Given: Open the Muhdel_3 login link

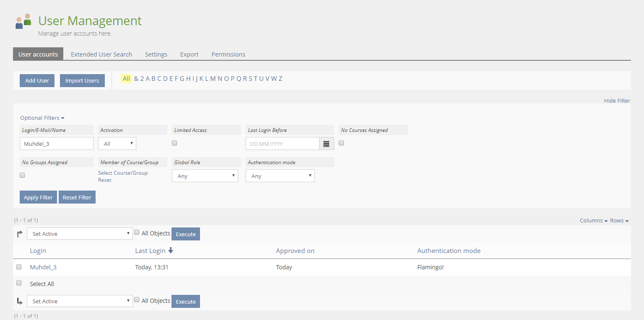Looking at the screenshot, I should [x=43, y=267].
